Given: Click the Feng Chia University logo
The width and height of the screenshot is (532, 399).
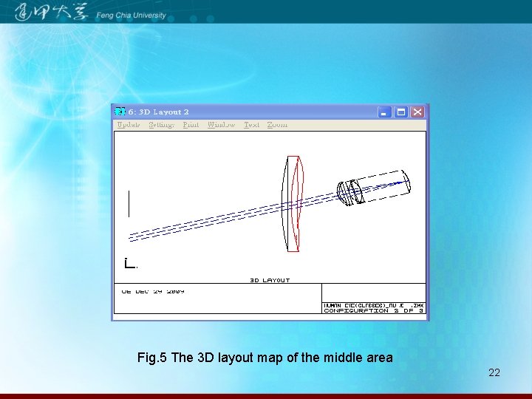Looking at the screenshot, I should pyautogui.click(x=90, y=13).
